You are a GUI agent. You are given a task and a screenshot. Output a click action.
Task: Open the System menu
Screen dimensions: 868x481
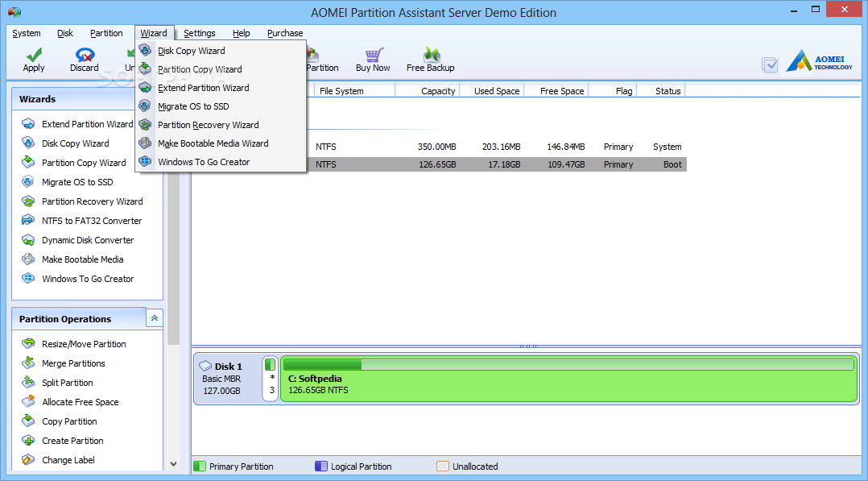[x=27, y=33]
